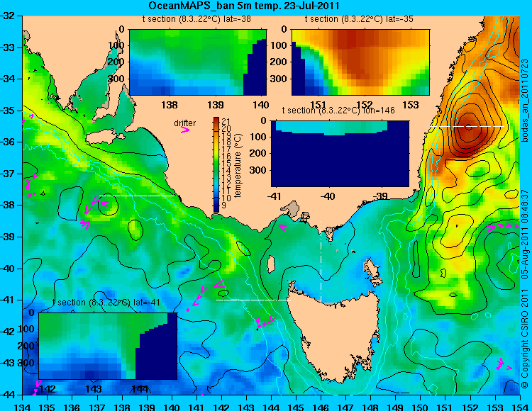Pick the dark red 21°C end of the color bar
The height and width of the screenshot is (411, 532).
tap(216, 120)
